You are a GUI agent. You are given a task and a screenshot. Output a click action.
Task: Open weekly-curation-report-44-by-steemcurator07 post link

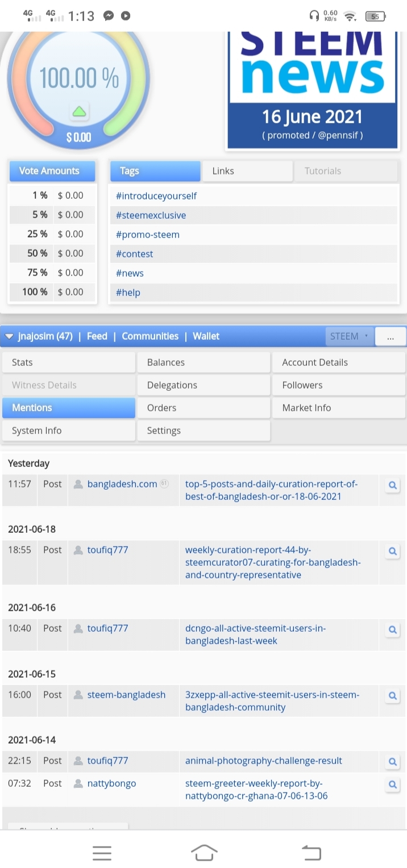tap(273, 562)
